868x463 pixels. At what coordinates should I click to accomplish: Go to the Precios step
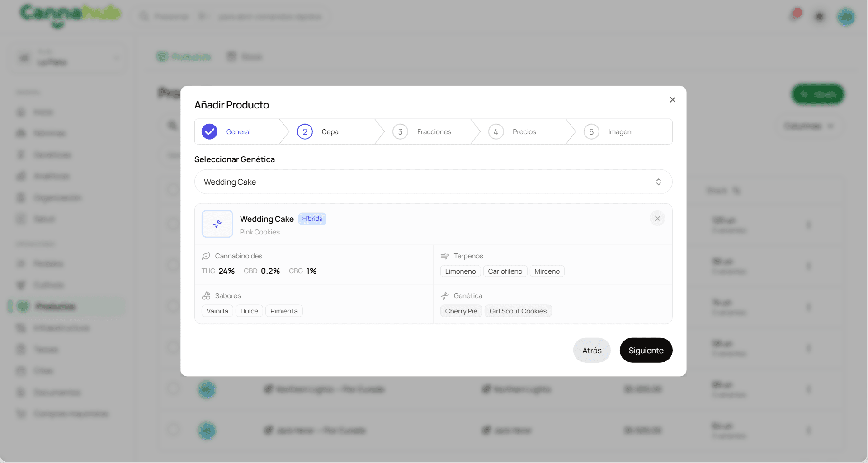coord(512,132)
